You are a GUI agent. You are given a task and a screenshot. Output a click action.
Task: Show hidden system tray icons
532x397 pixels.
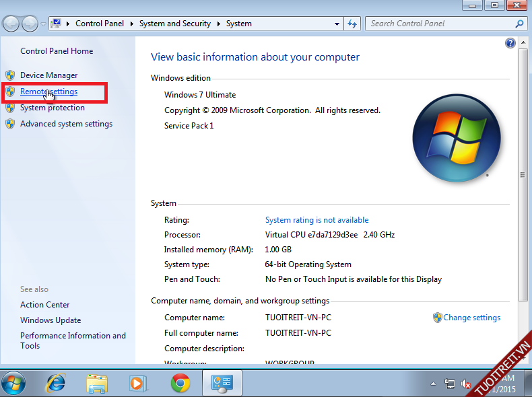(433, 384)
